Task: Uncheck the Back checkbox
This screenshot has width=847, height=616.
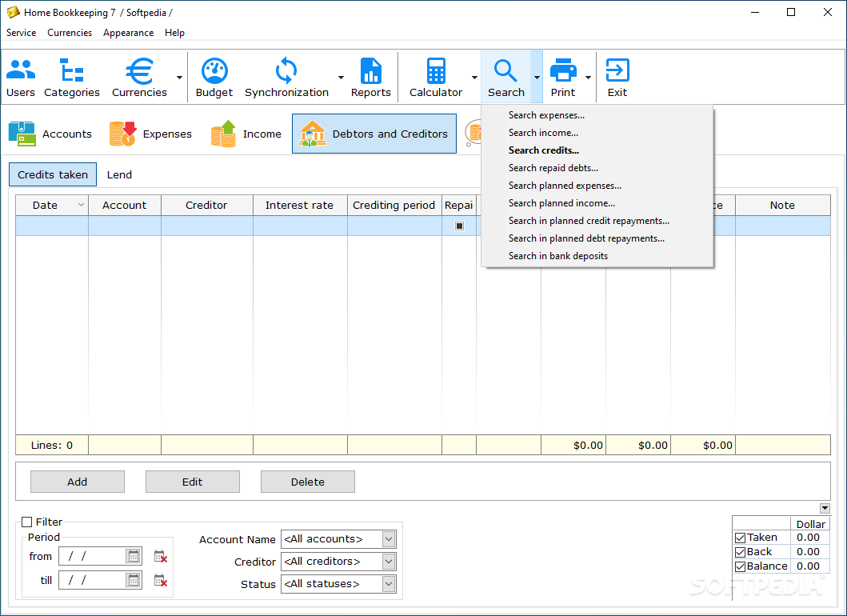Action: coord(740,552)
